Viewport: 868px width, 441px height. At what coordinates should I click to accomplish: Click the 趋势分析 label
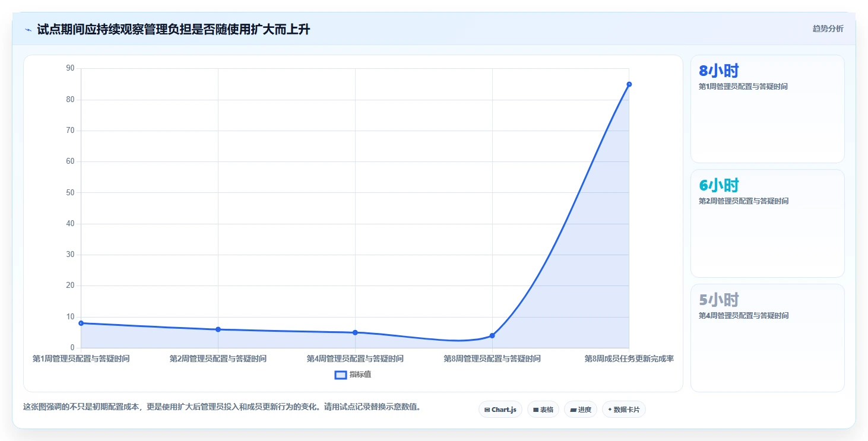tap(828, 28)
